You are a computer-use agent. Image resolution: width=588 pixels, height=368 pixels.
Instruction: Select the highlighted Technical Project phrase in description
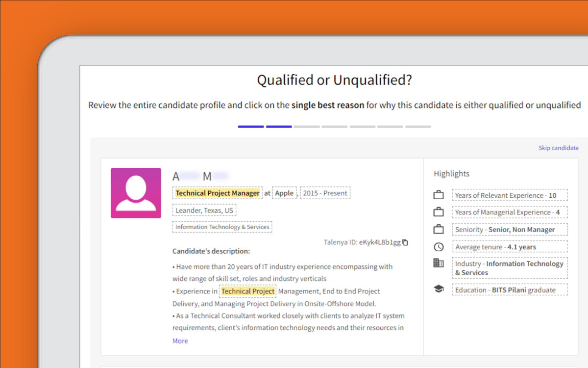247,291
